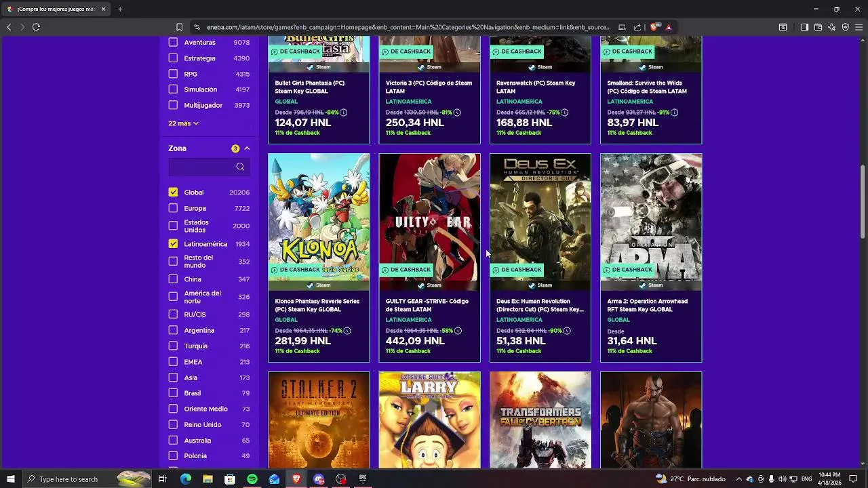Check the Argentina zone checkbox
This screenshot has width=868, height=488.
pos(173,330)
